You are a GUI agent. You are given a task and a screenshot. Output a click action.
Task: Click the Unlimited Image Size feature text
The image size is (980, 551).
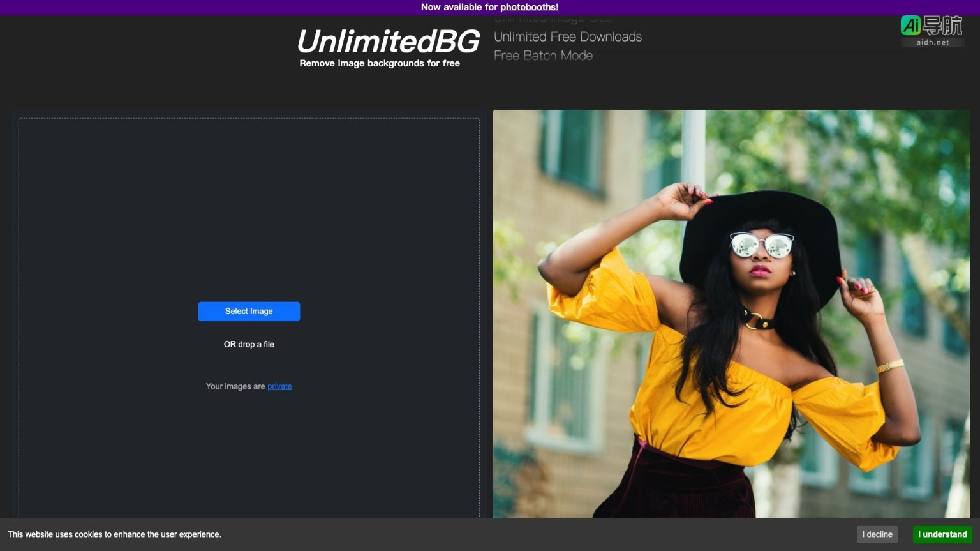pos(551,18)
